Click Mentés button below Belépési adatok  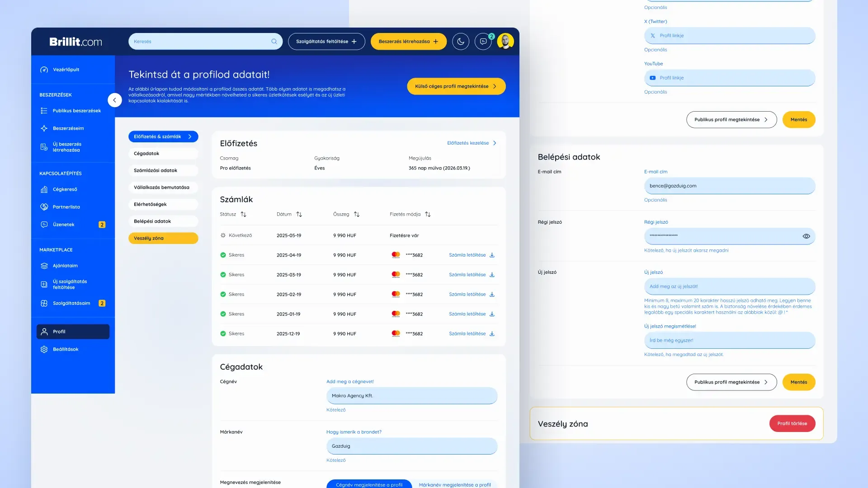pyautogui.click(x=799, y=382)
